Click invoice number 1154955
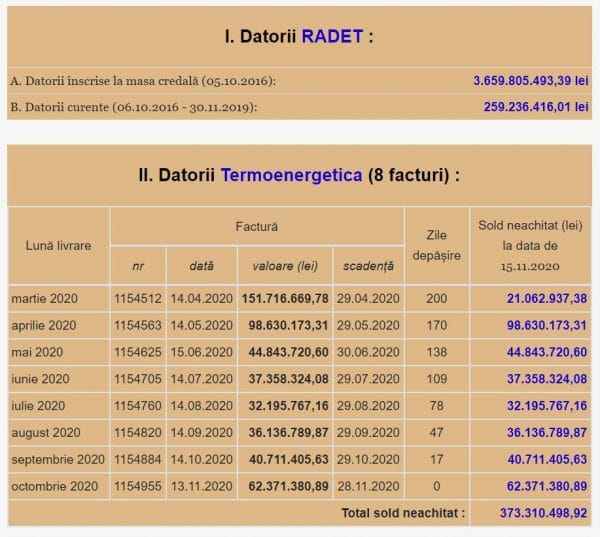 pos(138,486)
